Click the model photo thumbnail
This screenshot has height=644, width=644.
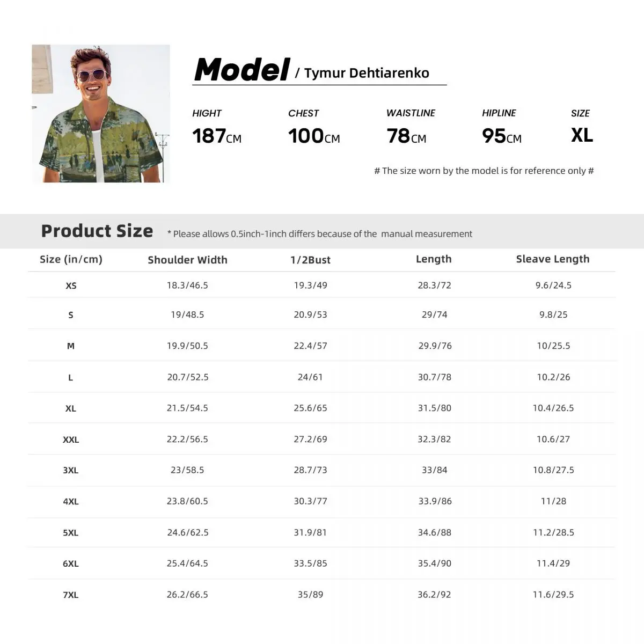click(x=101, y=114)
